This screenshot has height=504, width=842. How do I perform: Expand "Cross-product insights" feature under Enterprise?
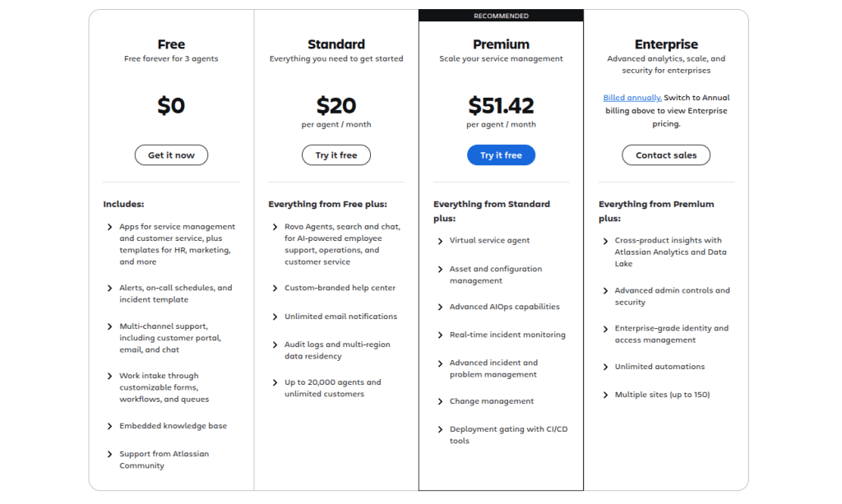[x=604, y=240]
